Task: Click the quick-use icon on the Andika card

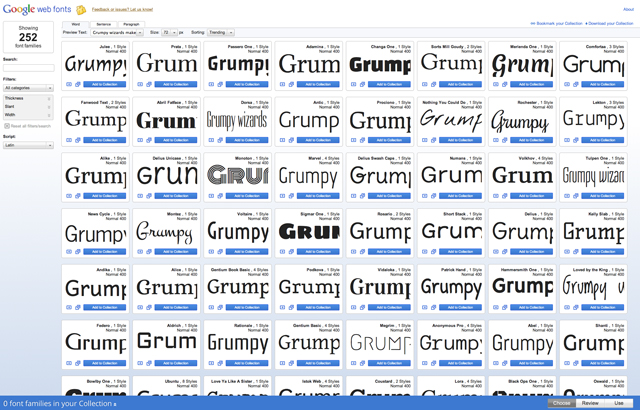Action: click(x=69, y=308)
